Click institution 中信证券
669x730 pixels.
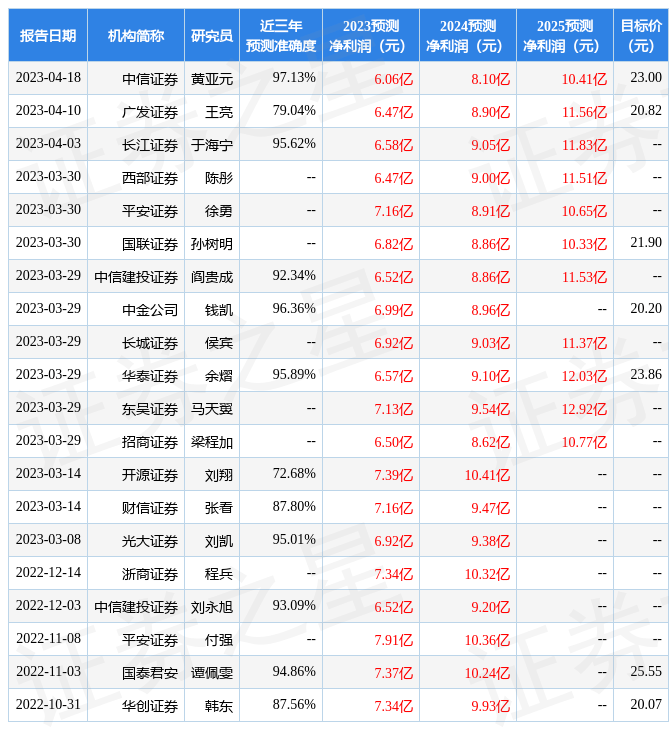150,79
